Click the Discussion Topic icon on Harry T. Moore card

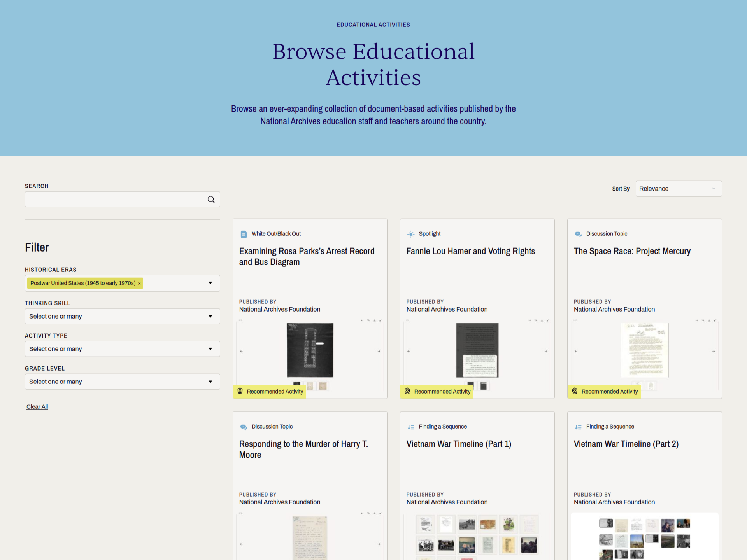tap(244, 427)
